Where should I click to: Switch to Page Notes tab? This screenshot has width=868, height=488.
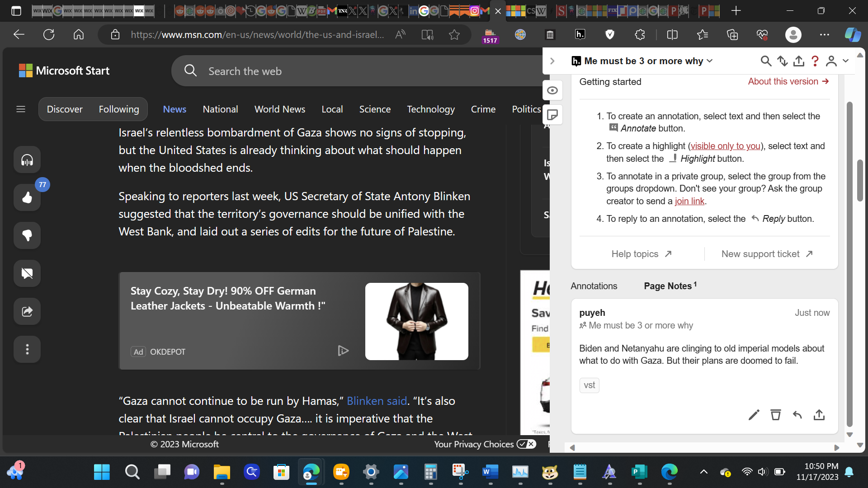(670, 286)
